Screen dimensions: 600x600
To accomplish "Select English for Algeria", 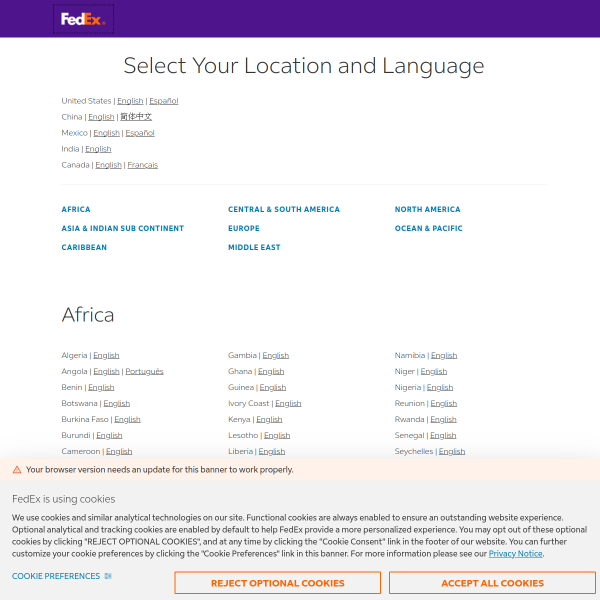I will pyautogui.click(x=106, y=355).
